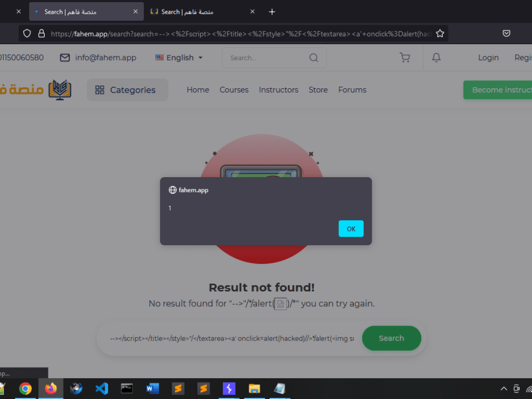Click the phone number 01150060580
This screenshot has width=532, height=399.
click(x=22, y=57)
